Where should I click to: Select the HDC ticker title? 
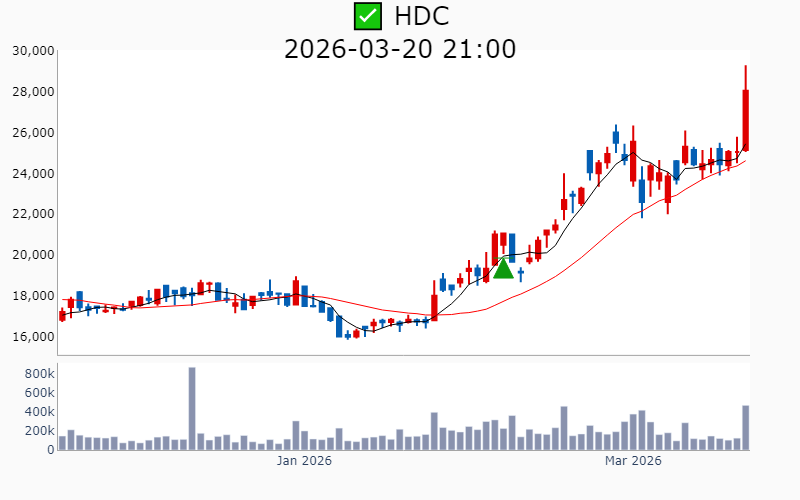(421, 16)
